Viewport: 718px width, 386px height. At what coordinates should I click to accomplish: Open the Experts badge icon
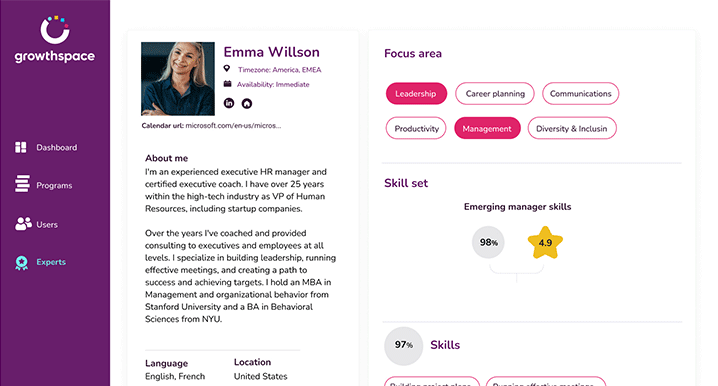pos(22,262)
